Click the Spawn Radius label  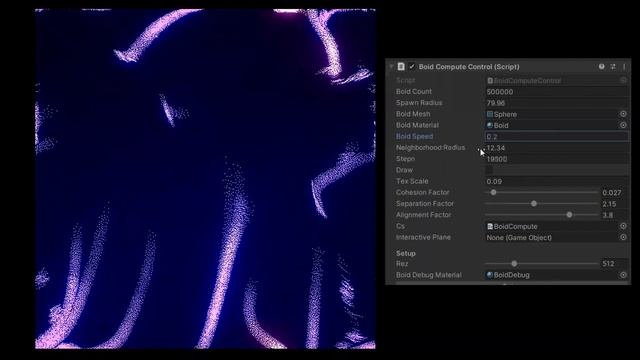pos(419,103)
